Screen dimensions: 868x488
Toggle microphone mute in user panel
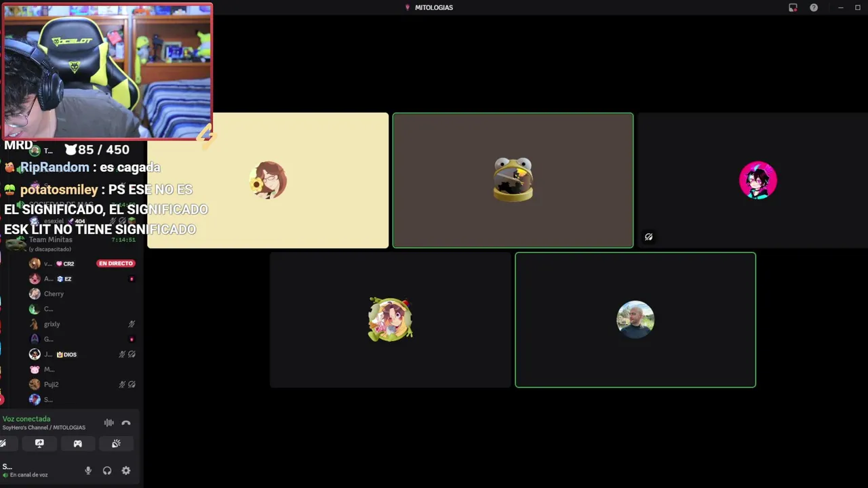pos(87,470)
